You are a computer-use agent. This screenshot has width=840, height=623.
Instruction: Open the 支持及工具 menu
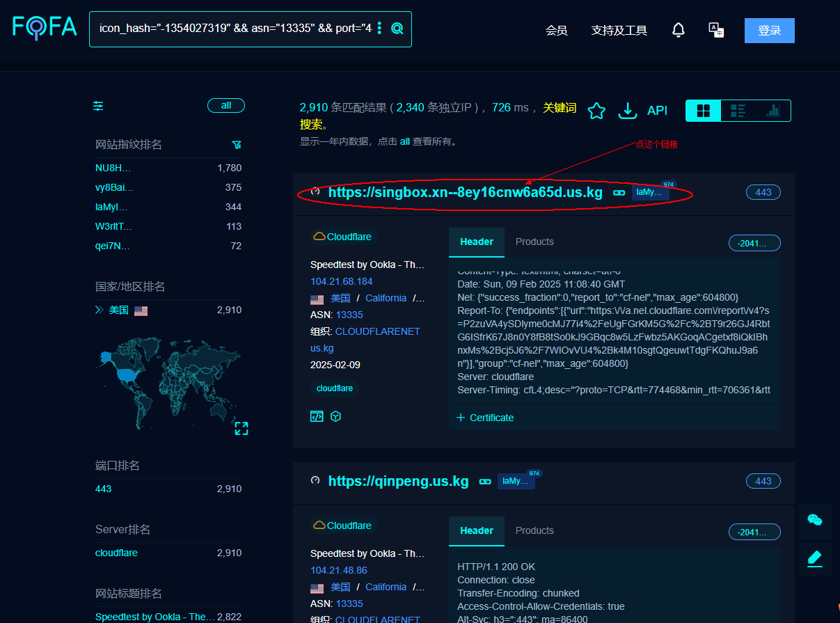click(x=619, y=31)
